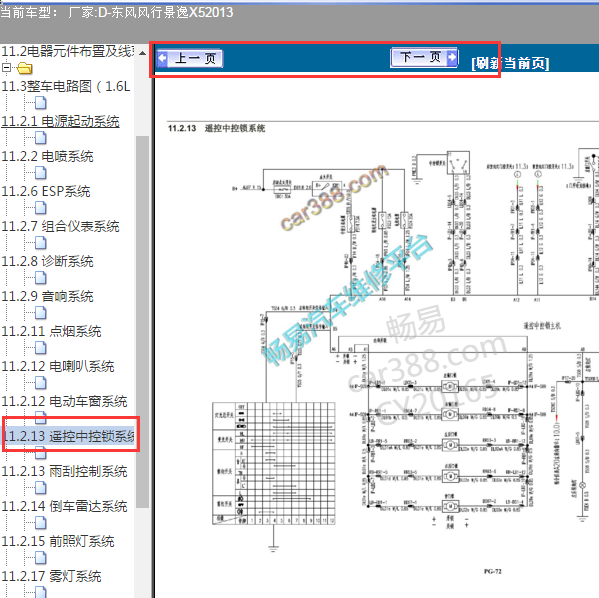Go to previous page with 上一页 button

[190, 58]
